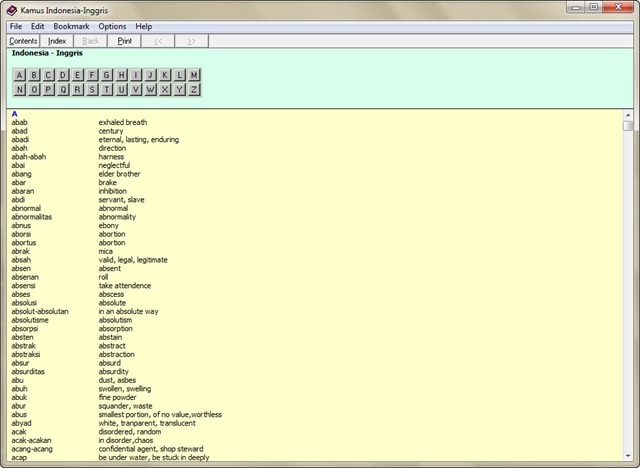This screenshot has width=640, height=468.
Task: Click the translation 'elder brother'
Action: tap(119, 174)
